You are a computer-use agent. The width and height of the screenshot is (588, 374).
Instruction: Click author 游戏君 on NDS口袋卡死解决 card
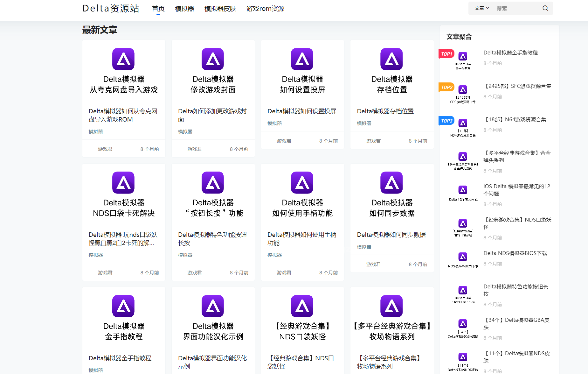(105, 272)
